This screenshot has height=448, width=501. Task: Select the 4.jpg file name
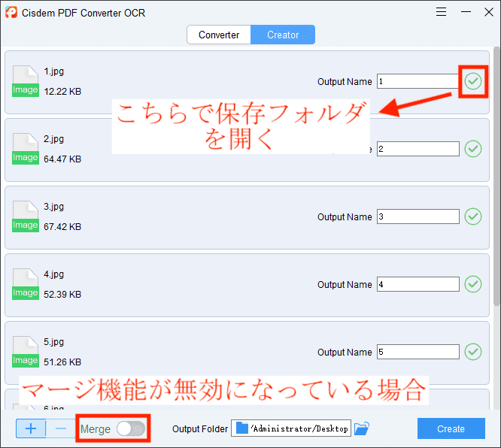[53, 274]
